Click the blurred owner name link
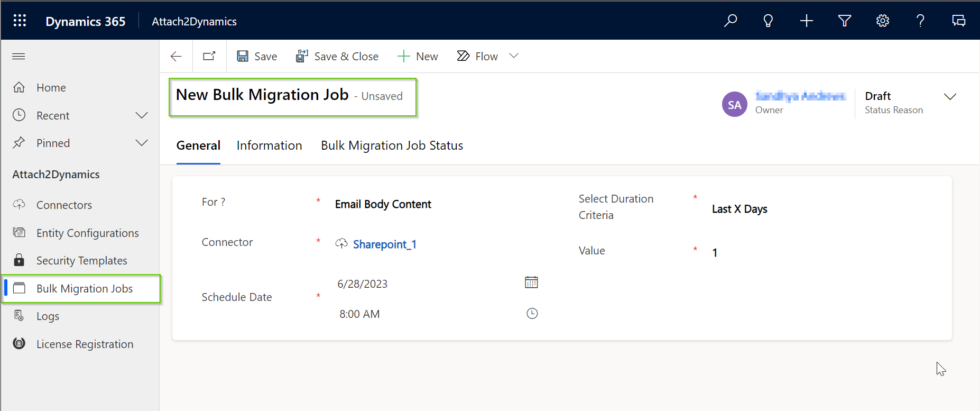 pyautogui.click(x=800, y=96)
